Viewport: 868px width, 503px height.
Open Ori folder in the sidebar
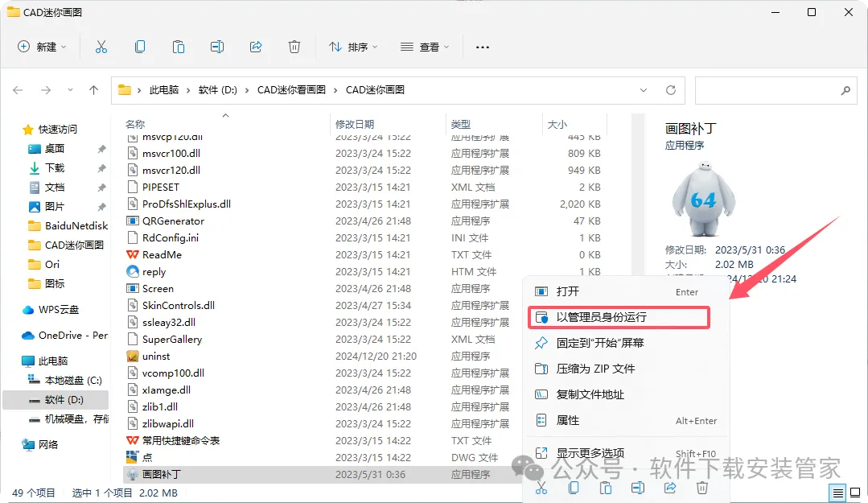pyautogui.click(x=52, y=264)
